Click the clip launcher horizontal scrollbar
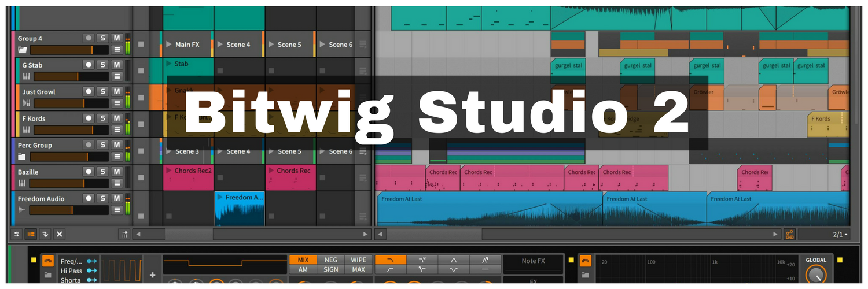The width and height of the screenshot is (868, 289). coord(189,234)
